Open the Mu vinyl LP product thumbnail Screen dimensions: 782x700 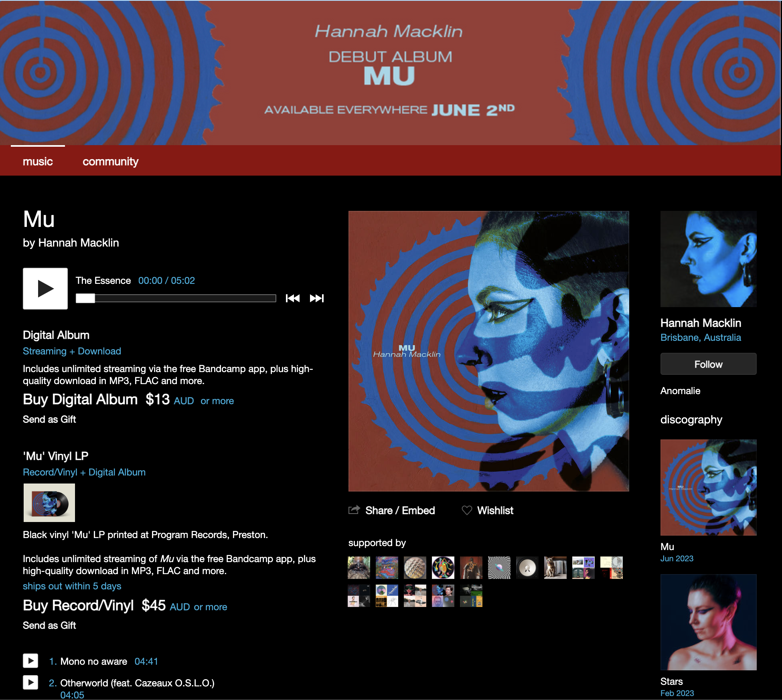pos(49,503)
